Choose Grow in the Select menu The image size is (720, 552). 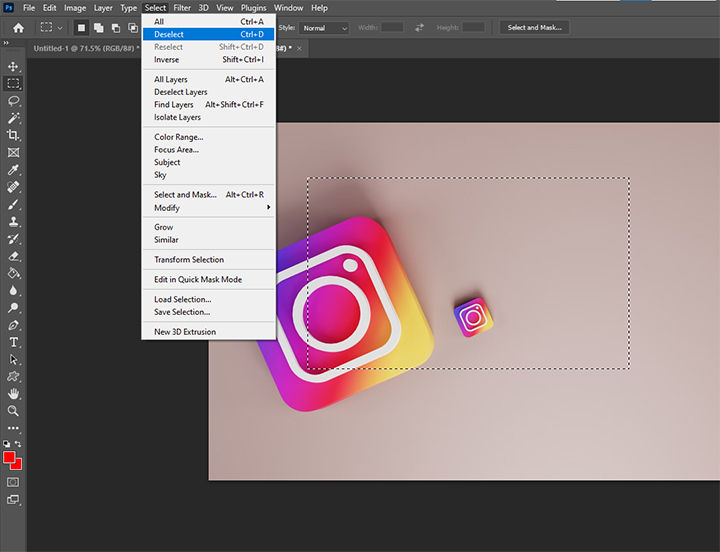pyautogui.click(x=208, y=227)
